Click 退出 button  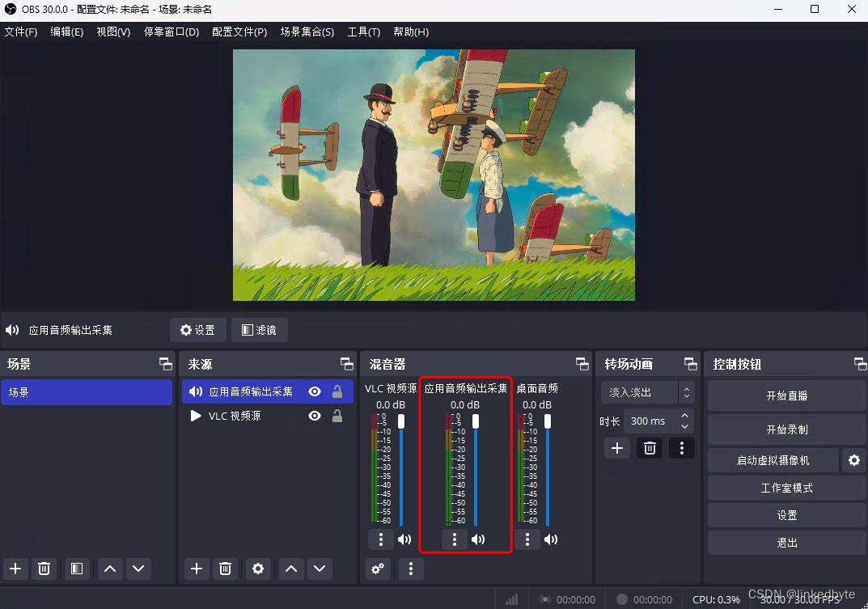tap(786, 543)
